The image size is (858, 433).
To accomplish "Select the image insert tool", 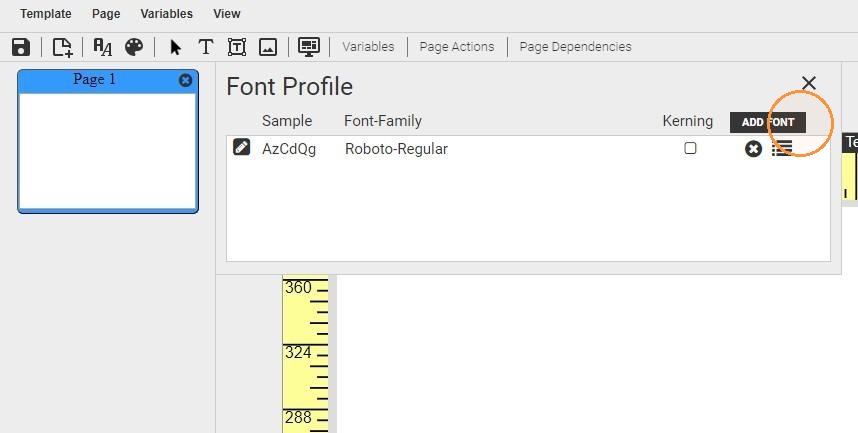I will [268, 47].
